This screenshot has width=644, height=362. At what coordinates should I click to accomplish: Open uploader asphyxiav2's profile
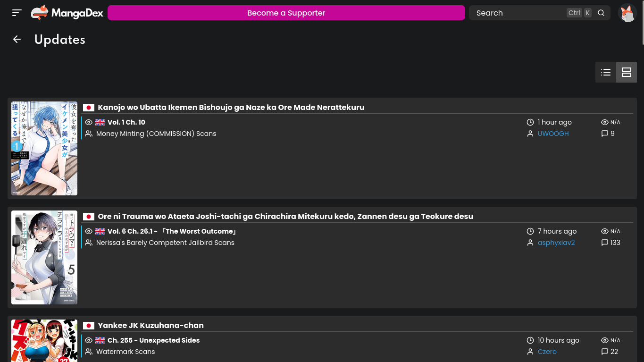click(x=556, y=243)
